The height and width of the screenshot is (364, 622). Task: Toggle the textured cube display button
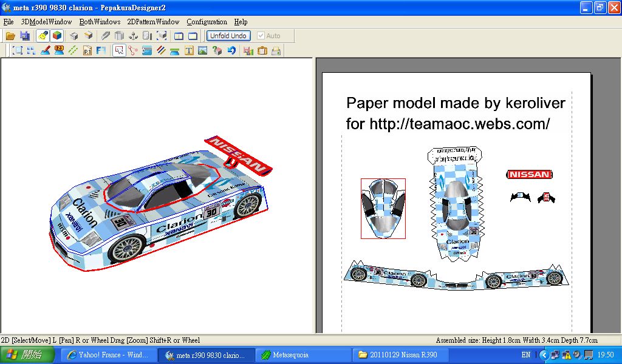[56, 36]
